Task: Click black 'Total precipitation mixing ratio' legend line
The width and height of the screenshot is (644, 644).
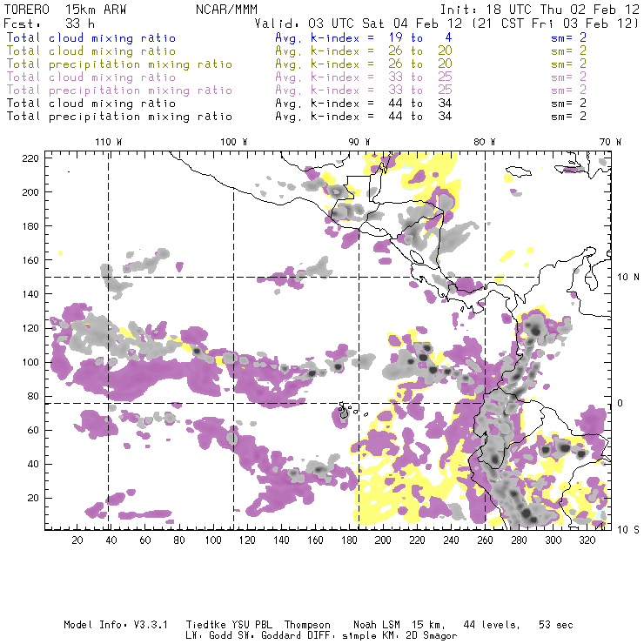Action: [x=119, y=117]
